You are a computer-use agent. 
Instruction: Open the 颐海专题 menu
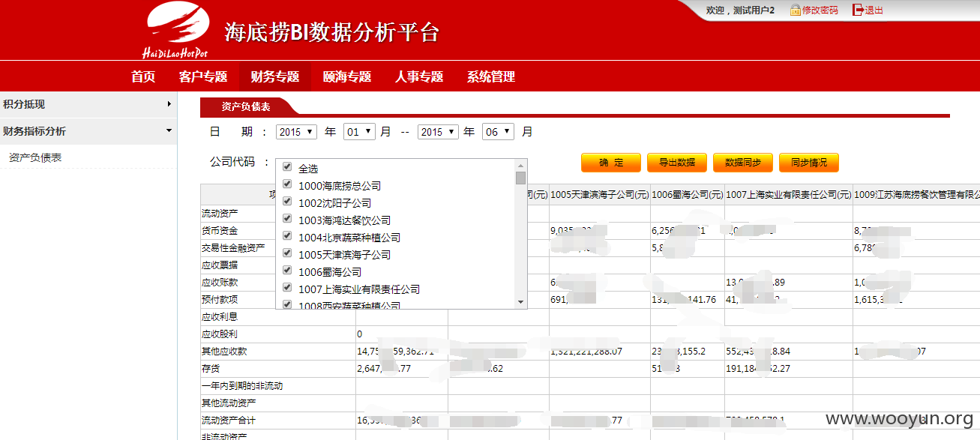pyautogui.click(x=347, y=76)
